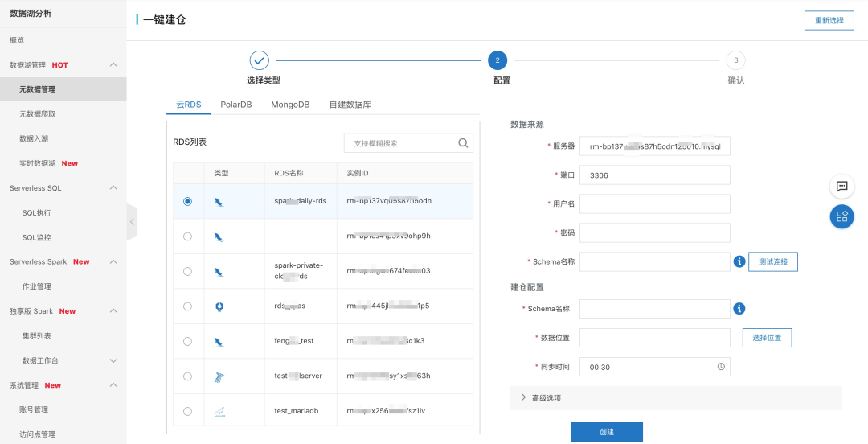Viewport: 868px width, 444px height.
Task: Click the 用户名 input field
Action: [654, 203]
